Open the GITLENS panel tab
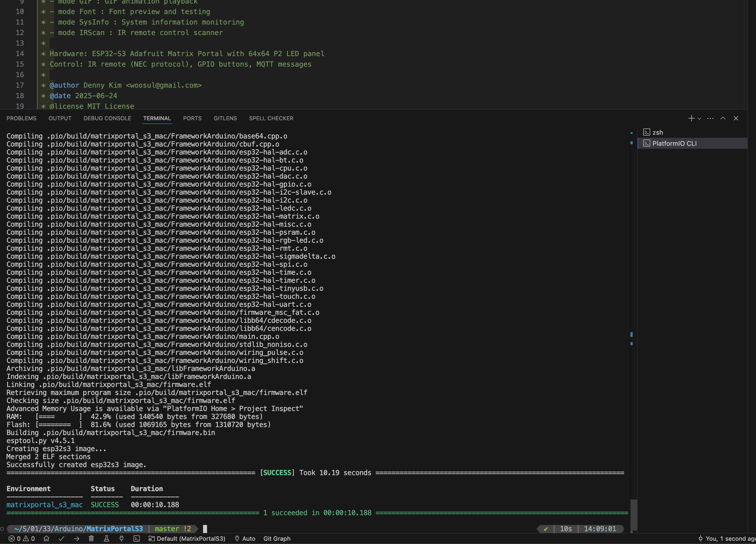Screen dimensions: 756x544 225,118
